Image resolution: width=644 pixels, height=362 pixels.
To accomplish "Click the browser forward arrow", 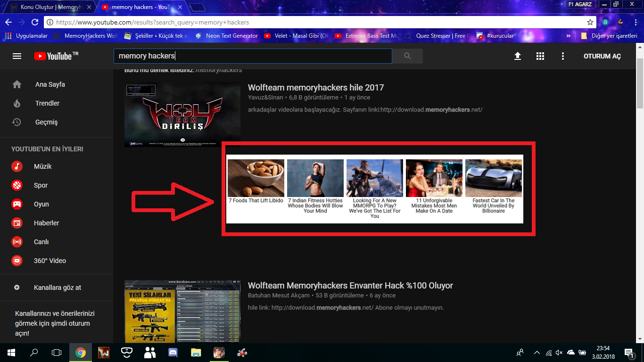I will [21, 22].
